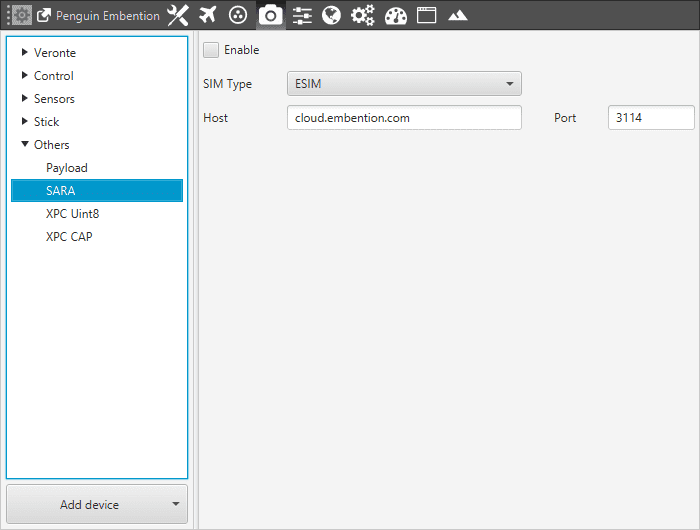Open the wrench and screwdriver setup tab
Viewport: 700px width, 530px height.
pos(178,16)
